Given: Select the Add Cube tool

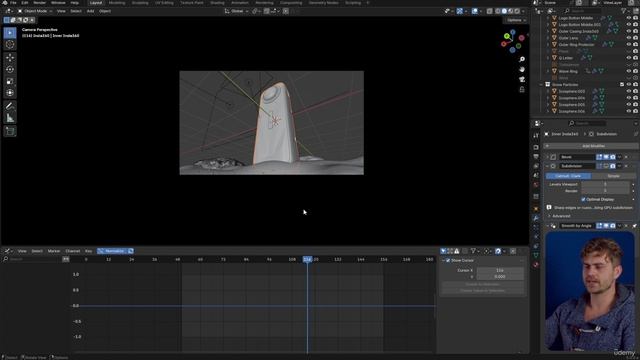Looking at the screenshot, I should pyautogui.click(x=10, y=131).
